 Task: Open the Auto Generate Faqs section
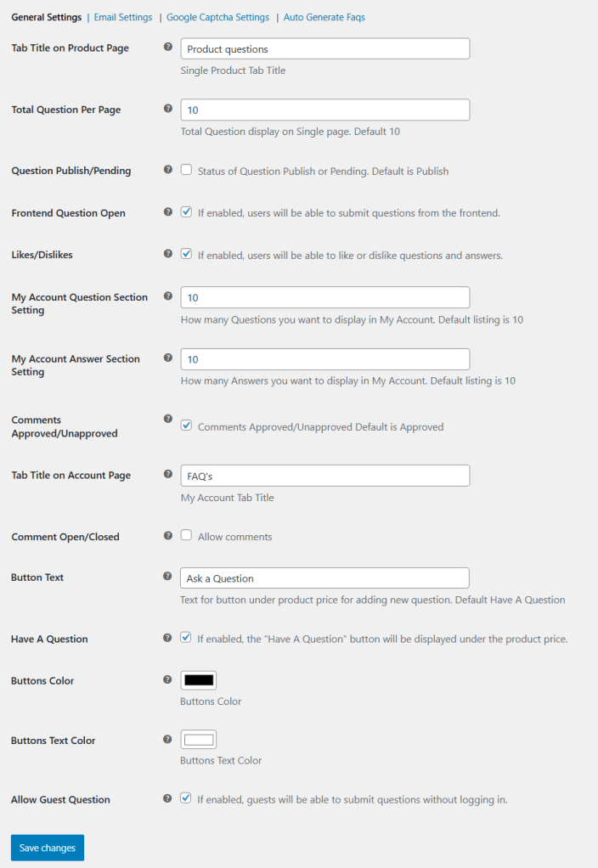click(324, 16)
